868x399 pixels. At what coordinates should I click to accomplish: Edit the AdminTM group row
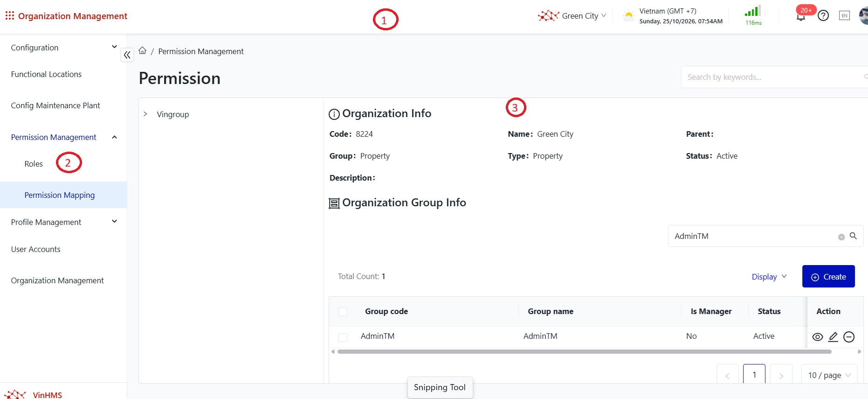tap(833, 337)
